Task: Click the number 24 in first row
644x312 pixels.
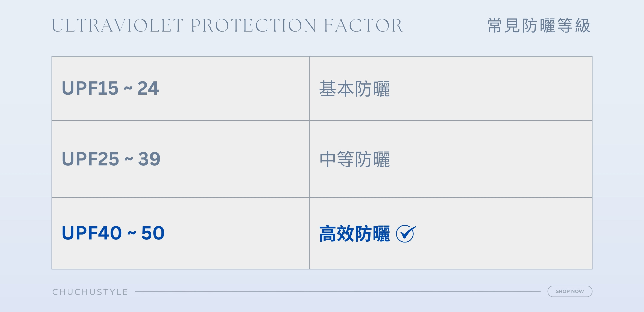Action: pyautogui.click(x=148, y=88)
